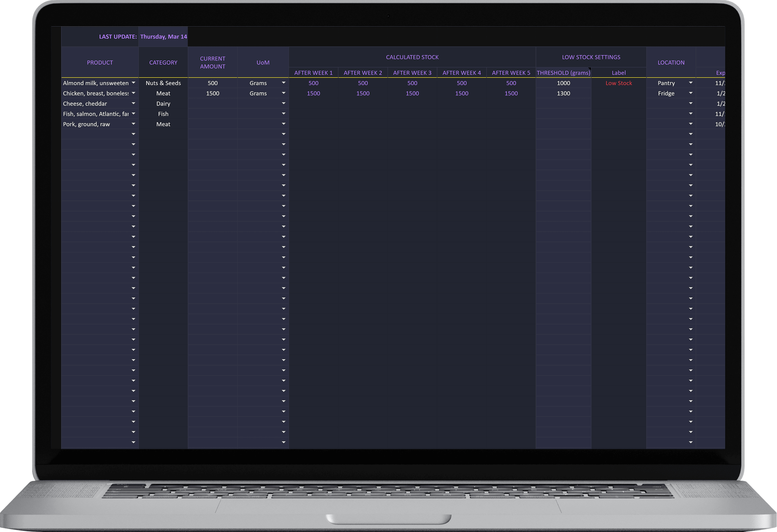Open empty UoM dropdown for Cheese, cheddar
The height and width of the screenshot is (532, 777).
[x=283, y=104]
